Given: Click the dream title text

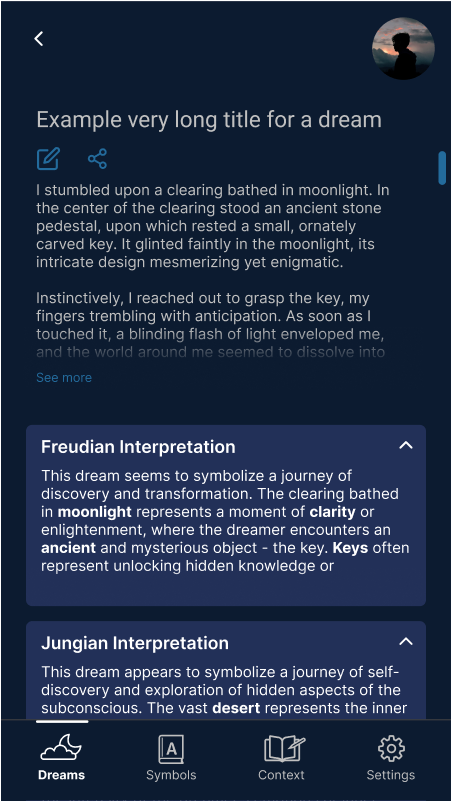Looking at the screenshot, I should [x=209, y=120].
